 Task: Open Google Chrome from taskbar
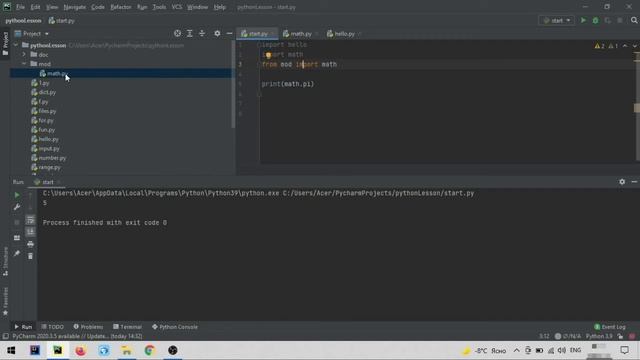pos(149,350)
